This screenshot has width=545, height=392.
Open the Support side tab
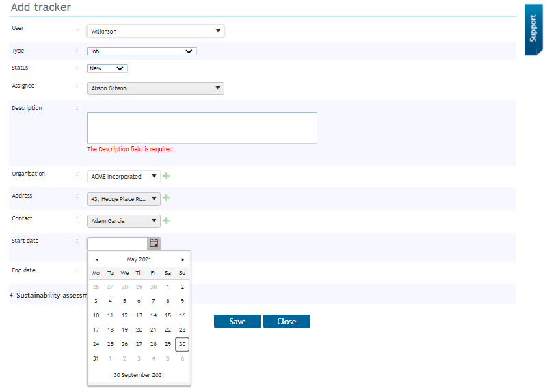point(533,29)
